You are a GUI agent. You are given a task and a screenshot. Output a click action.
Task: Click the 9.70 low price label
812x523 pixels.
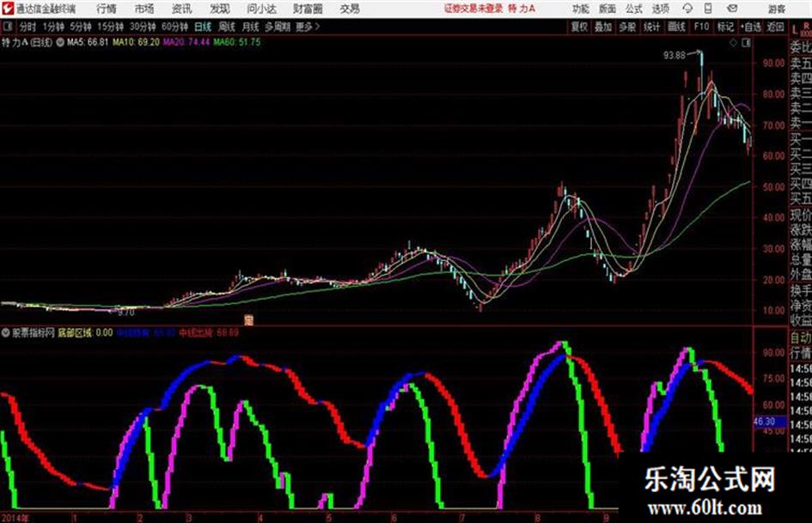click(x=125, y=313)
